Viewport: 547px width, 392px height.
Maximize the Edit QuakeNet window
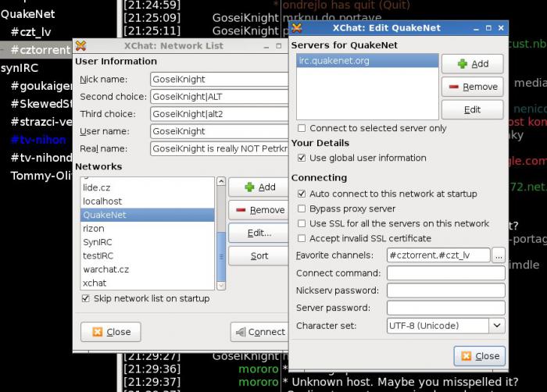[x=488, y=28]
